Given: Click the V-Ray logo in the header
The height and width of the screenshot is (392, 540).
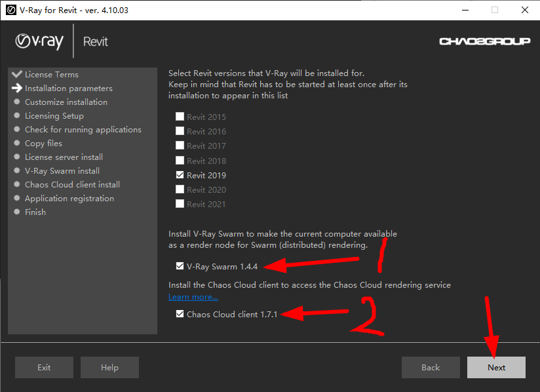Looking at the screenshot, I should pyautogui.click(x=39, y=42).
